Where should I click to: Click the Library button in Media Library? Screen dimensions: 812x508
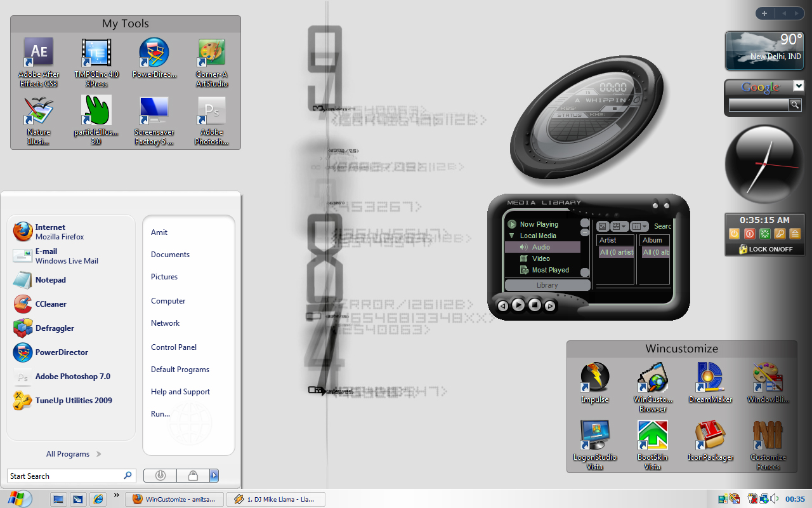tap(547, 285)
